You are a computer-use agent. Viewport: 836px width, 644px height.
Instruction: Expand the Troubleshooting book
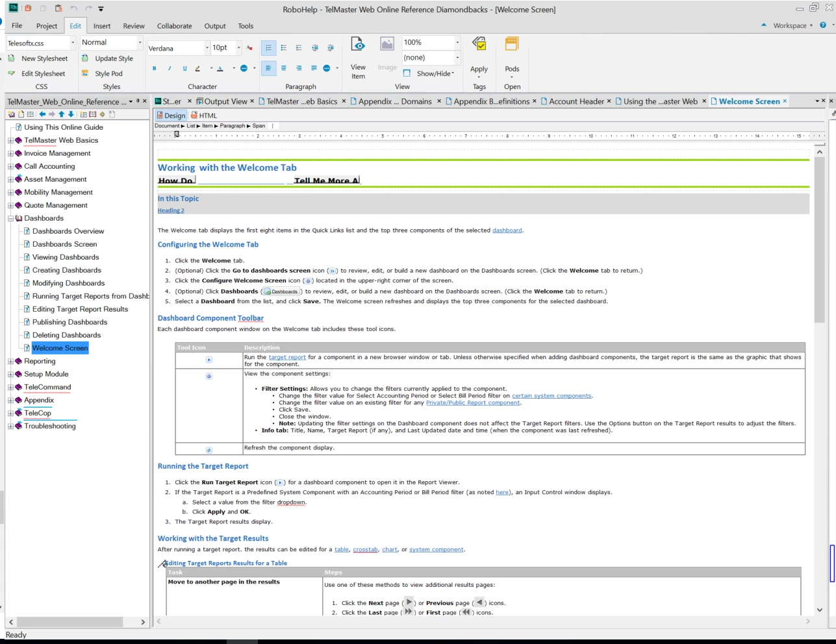[x=10, y=426]
